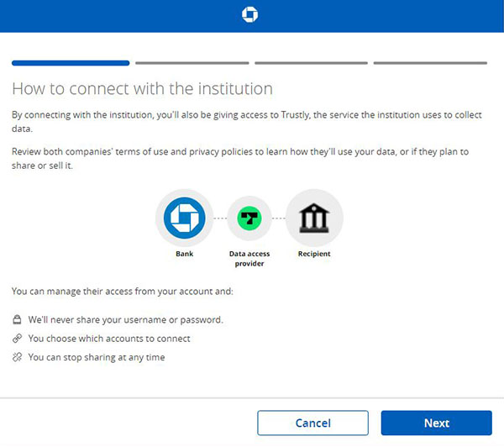Select the fourth gray progress step bar

[430, 63]
